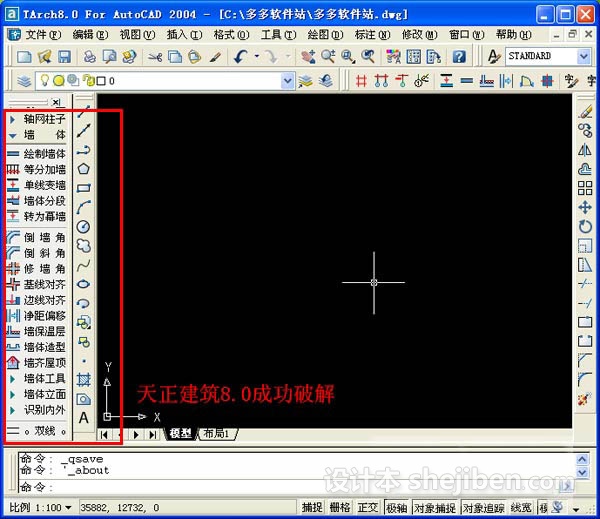The height and width of the screenshot is (519, 600).
Task: Toggle layer on/off lightbulb icon
Action: (45, 80)
